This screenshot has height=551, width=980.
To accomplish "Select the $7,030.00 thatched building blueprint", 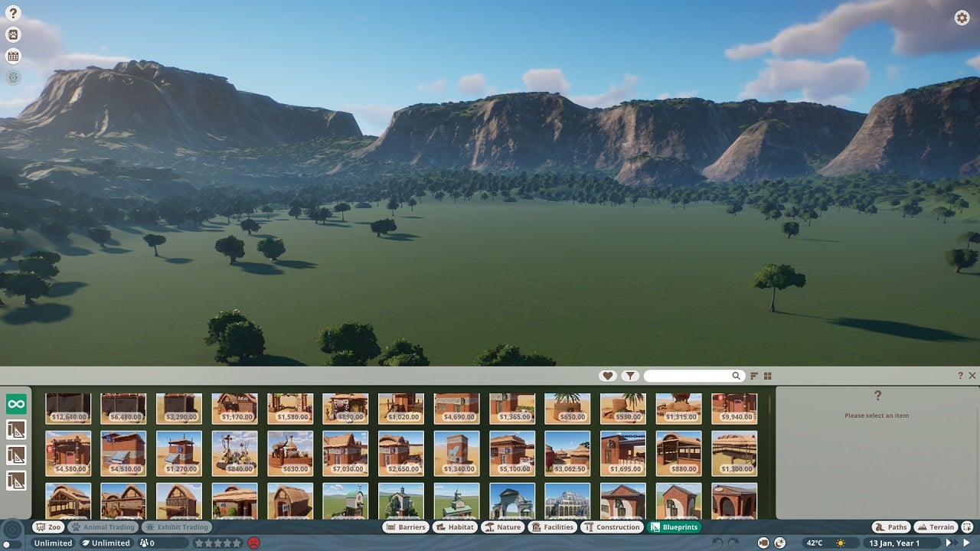I will (x=345, y=453).
